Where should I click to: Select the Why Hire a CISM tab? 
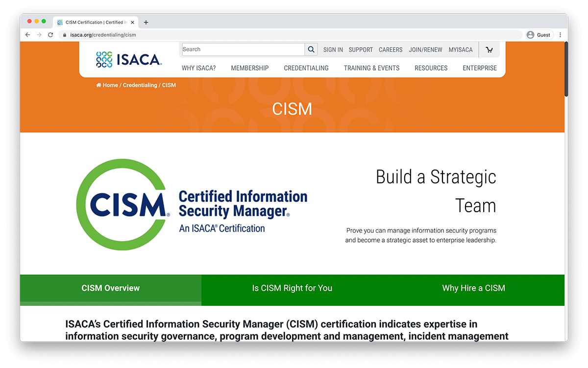click(x=473, y=288)
